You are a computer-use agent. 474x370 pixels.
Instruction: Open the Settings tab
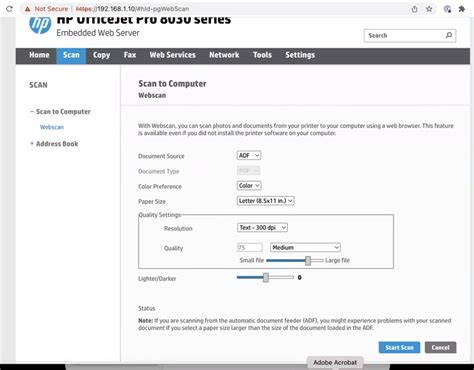[300, 55]
